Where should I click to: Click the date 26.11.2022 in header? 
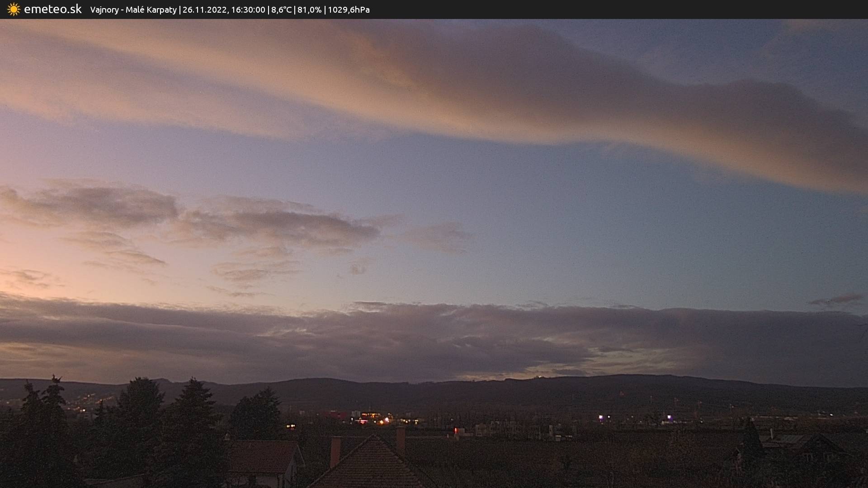pyautogui.click(x=204, y=10)
